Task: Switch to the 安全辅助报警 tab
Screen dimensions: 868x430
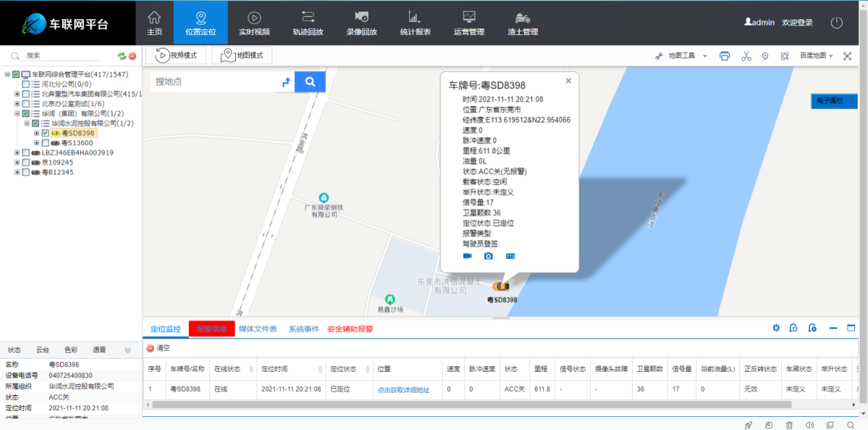Action: click(x=350, y=329)
